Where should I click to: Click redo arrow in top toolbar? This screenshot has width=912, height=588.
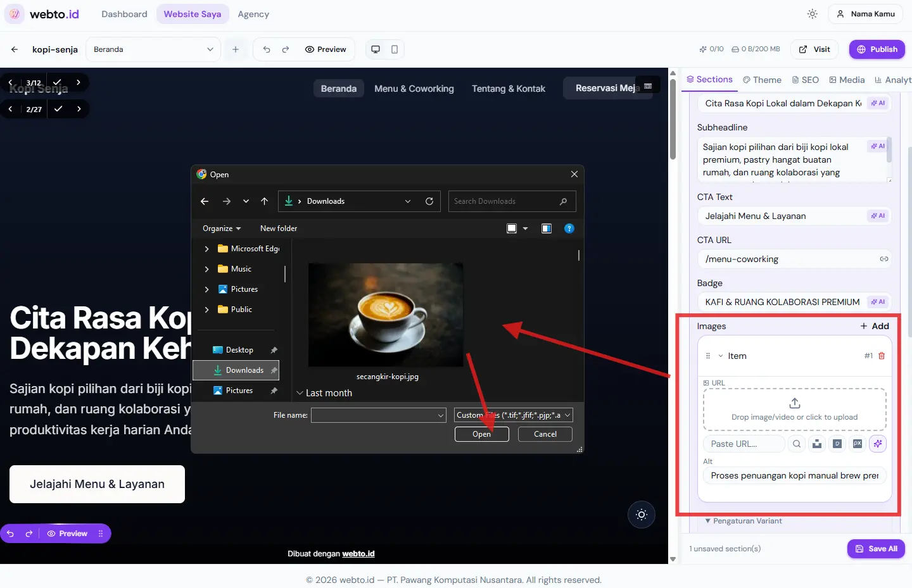286,49
